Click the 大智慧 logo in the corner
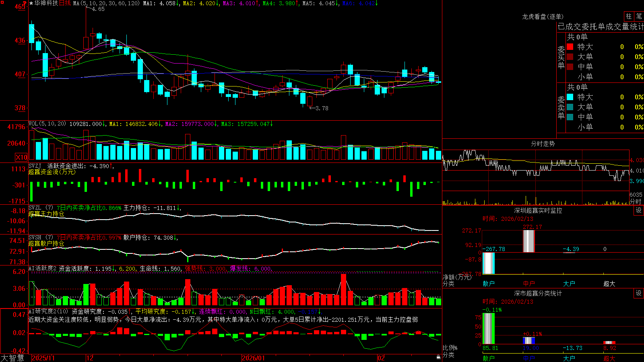Viewport: 644px width, 362px height. [x=12, y=358]
